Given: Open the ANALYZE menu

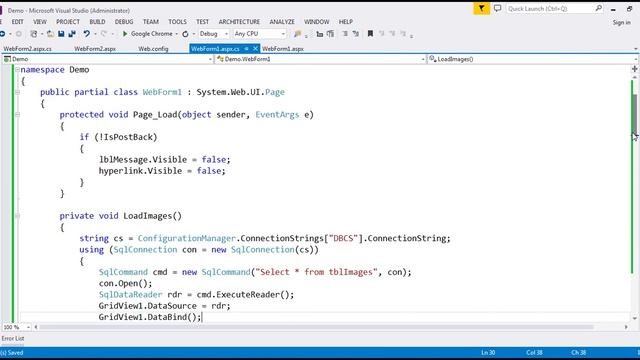Looking at the screenshot, I should (282, 22).
